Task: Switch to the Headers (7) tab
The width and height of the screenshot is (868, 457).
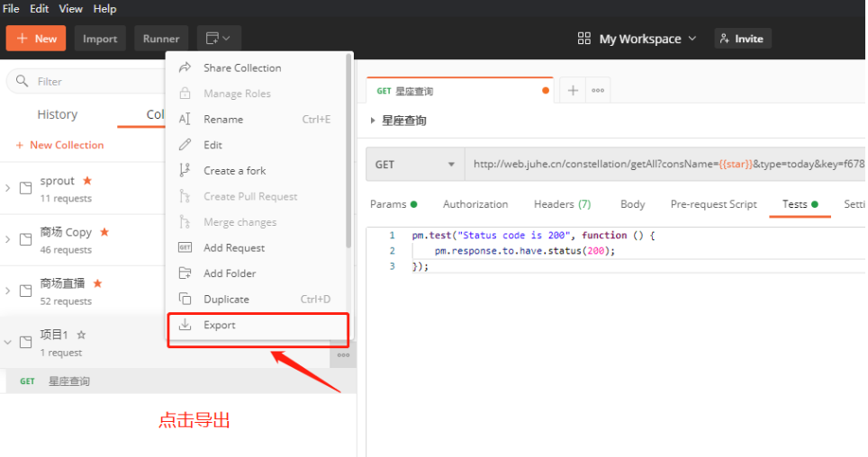Action: (562, 204)
